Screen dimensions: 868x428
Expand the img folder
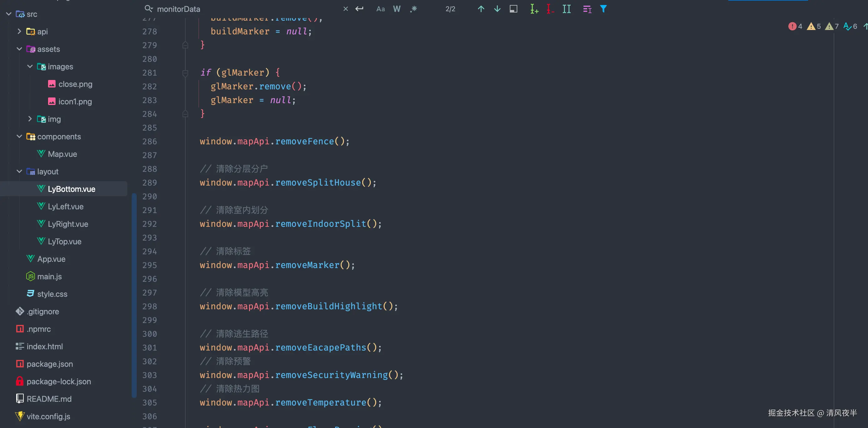click(x=30, y=119)
